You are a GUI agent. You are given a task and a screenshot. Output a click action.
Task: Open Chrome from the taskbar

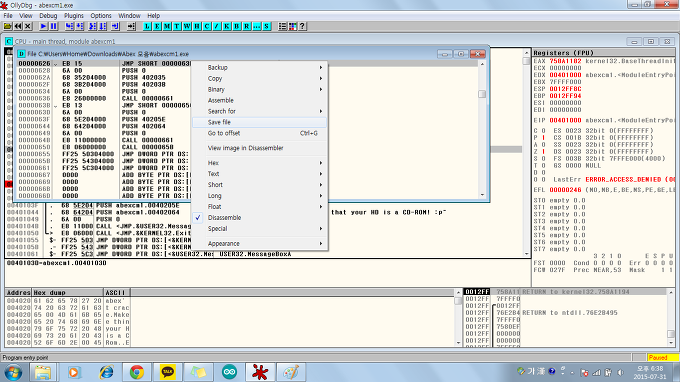tap(137, 372)
